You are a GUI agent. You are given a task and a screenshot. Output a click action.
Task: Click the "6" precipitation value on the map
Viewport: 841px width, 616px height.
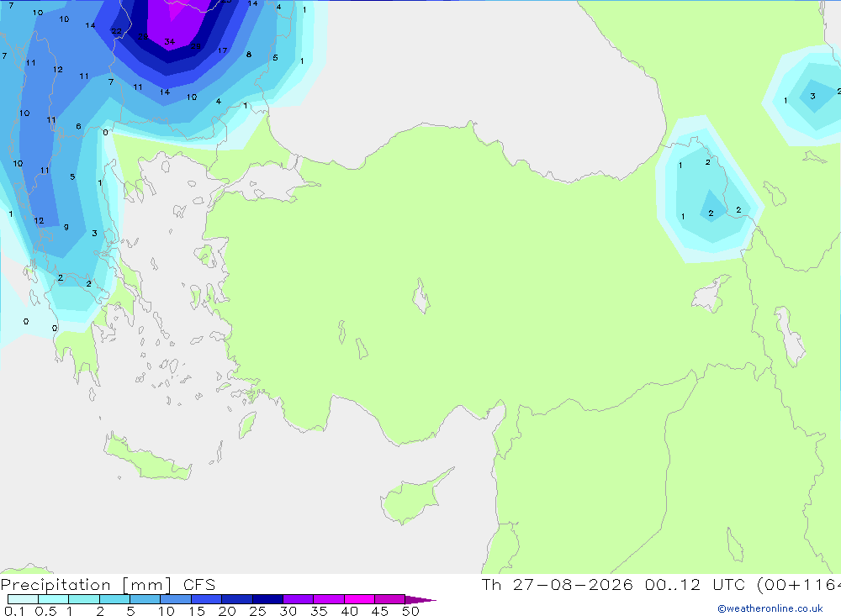pos(79,126)
